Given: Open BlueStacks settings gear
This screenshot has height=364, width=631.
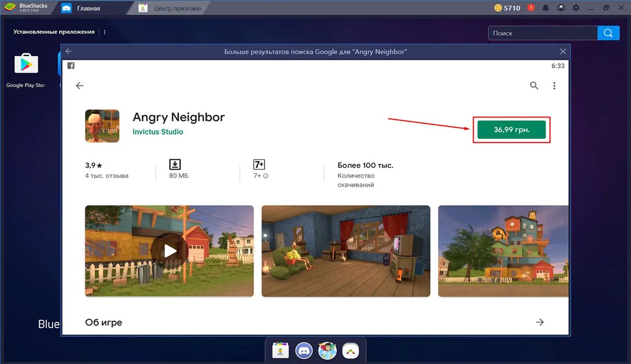Looking at the screenshot, I should 576,7.
